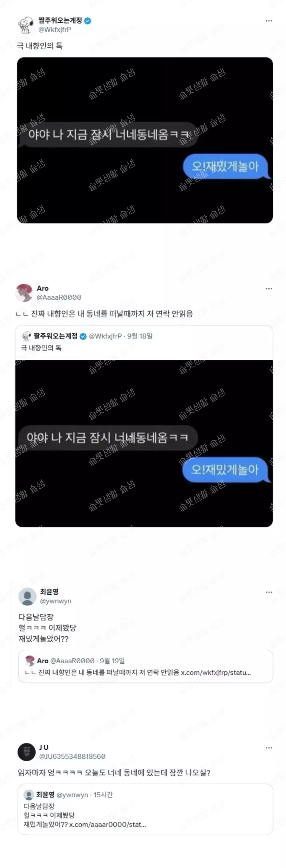Open the @AaaaR0000 handle link
This screenshot has width=286, height=868.
[x=59, y=297]
